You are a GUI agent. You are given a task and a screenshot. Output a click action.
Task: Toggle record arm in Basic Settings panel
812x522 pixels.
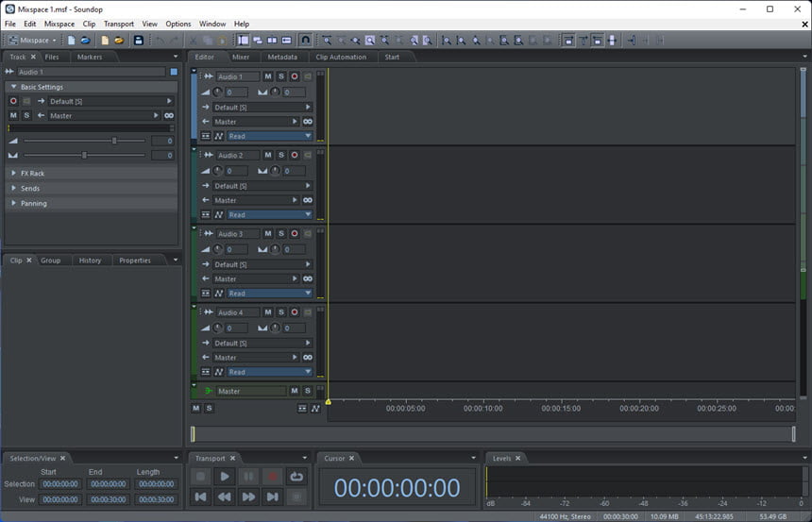13,102
